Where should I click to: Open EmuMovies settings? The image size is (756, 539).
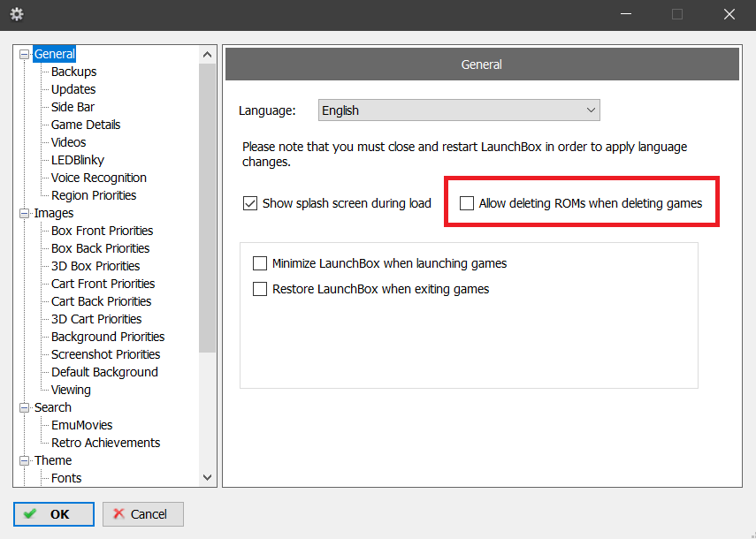[82, 425]
